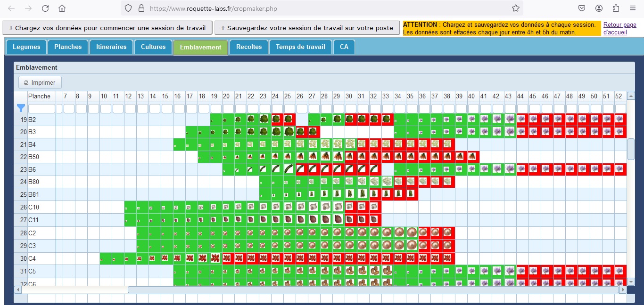The width and height of the screenshot is (644, 305).
Task: Click Sauvegardez votre session button
Action: (307, 28)
